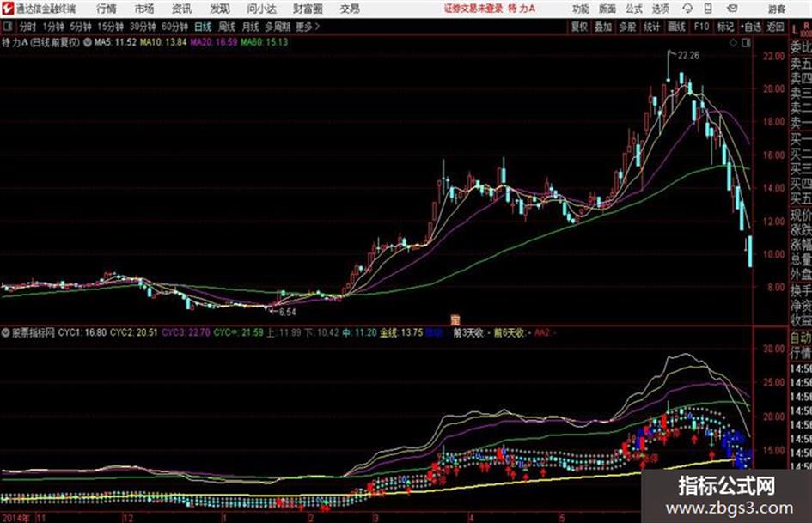Open the 公式 menu
Image resolution: width=812 pixels, height=523 pixels.
click(x=633, y=9)
